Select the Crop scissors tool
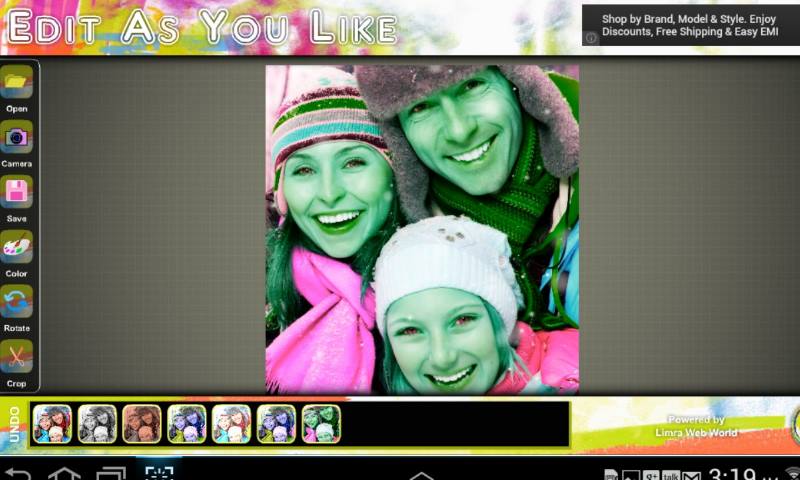The height and width of the screenshot is (480, 800). click(16, 357)
